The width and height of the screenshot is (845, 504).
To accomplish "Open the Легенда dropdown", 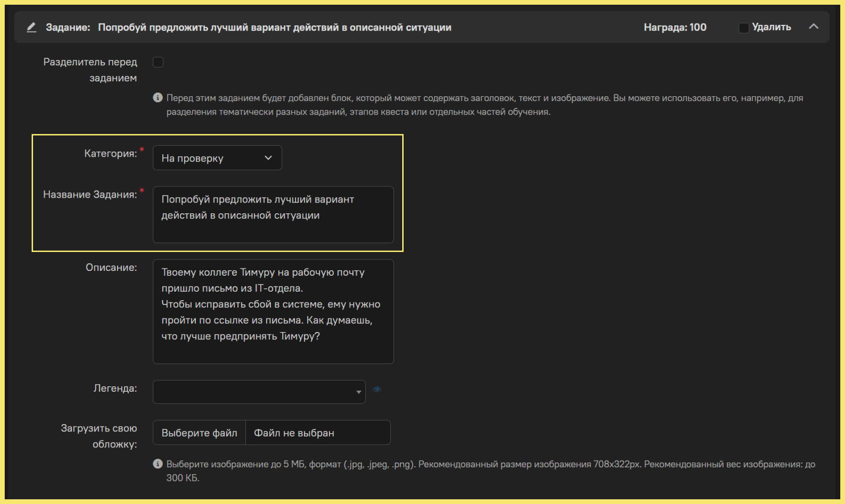I will click(x=259, y=392).
